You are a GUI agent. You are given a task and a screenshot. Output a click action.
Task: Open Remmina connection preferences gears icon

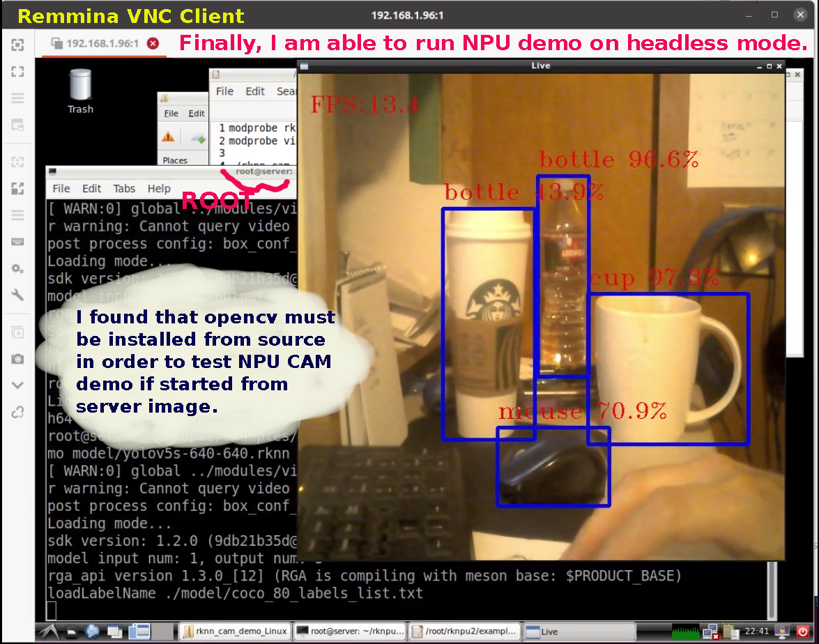coord(17,268)
